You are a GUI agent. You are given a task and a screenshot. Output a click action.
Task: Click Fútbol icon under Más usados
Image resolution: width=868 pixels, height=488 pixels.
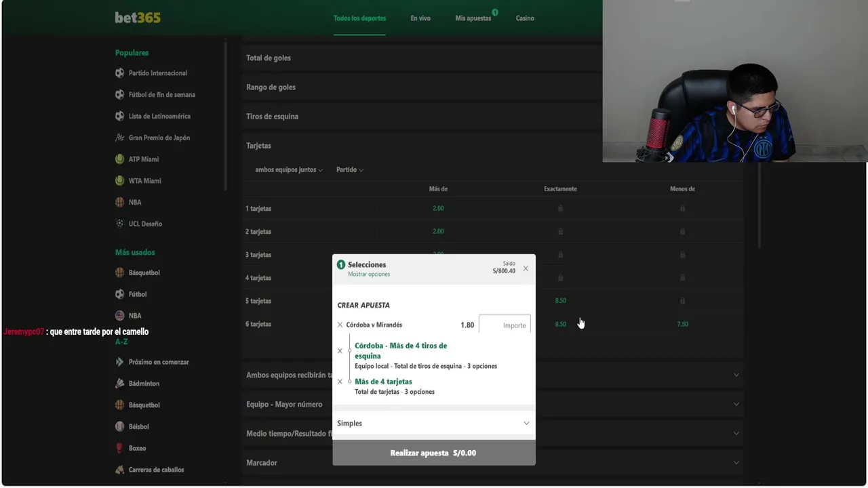coord(120,294)
